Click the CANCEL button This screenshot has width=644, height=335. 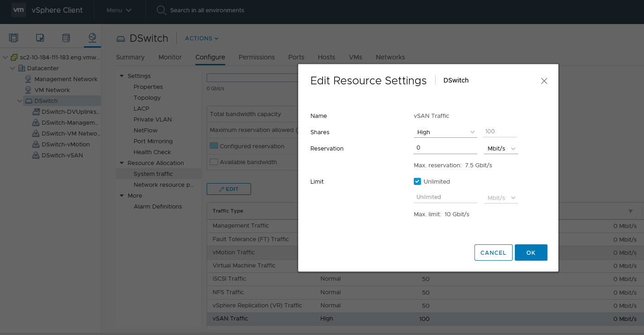[x=493, y=252]
